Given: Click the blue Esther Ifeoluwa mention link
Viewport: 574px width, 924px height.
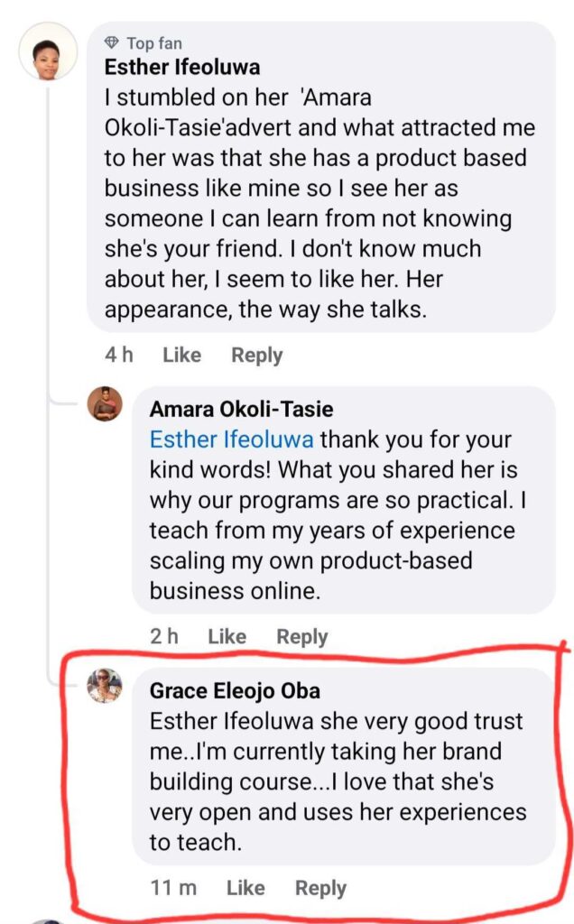Looking at the screenshot, I should click(232, 440).
